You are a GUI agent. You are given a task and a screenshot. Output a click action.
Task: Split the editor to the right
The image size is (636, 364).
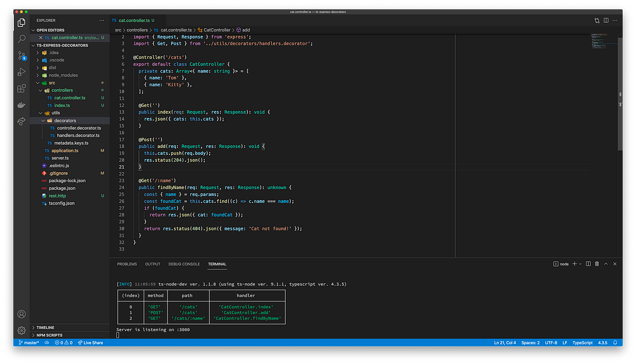pyautogui.click(x=606, y=20)
